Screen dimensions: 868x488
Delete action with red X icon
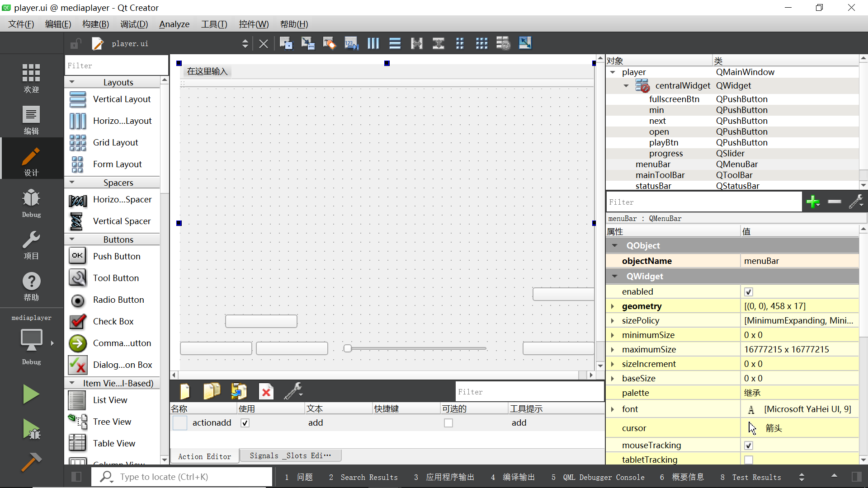click(x=266, y=391)
